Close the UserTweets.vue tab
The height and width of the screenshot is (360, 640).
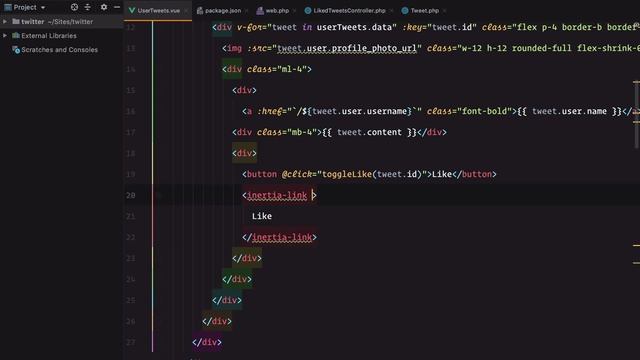186,11
